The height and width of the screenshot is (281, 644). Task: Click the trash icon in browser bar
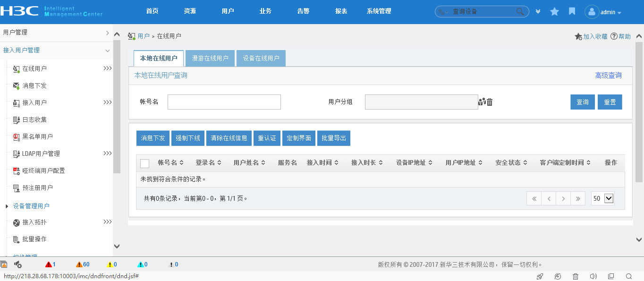pos(575,276)
